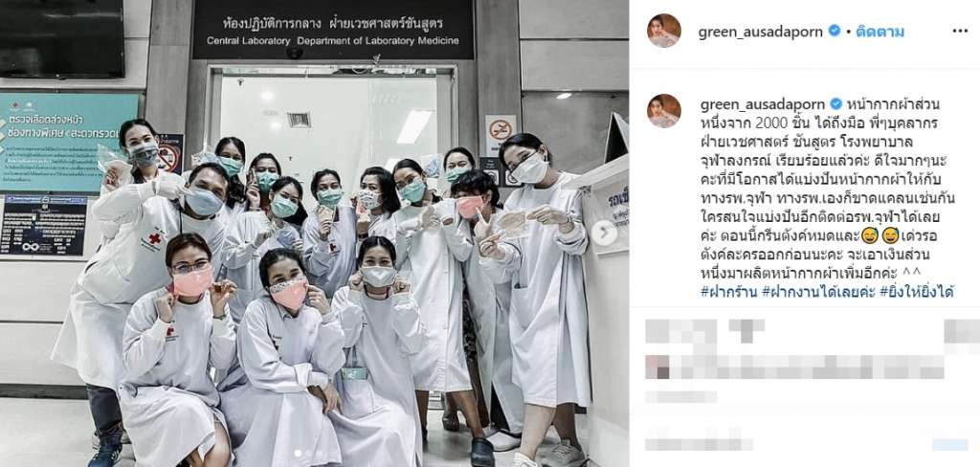Click the verified badge in the caption

[x=835, y=104]
